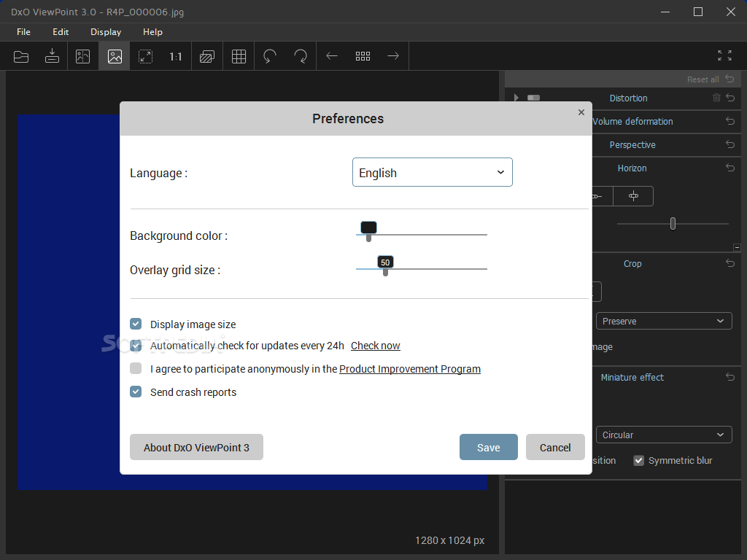
Task: Click the Horizon angle slider handle
Action: click(673, 223)
